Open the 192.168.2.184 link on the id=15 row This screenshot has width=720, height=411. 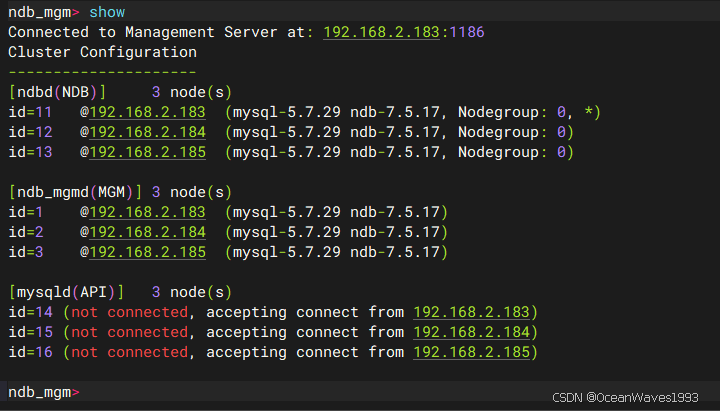[x=472, y=332]
